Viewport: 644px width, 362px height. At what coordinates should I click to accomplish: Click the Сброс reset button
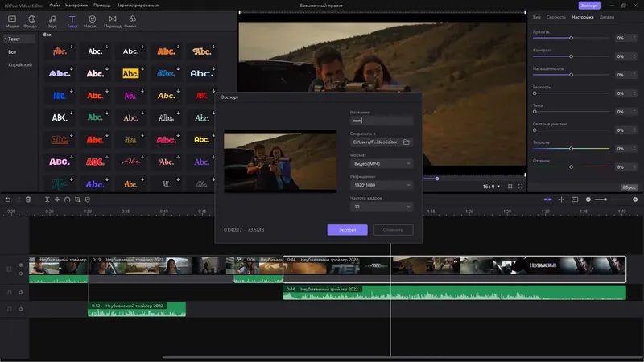(629, 187)
